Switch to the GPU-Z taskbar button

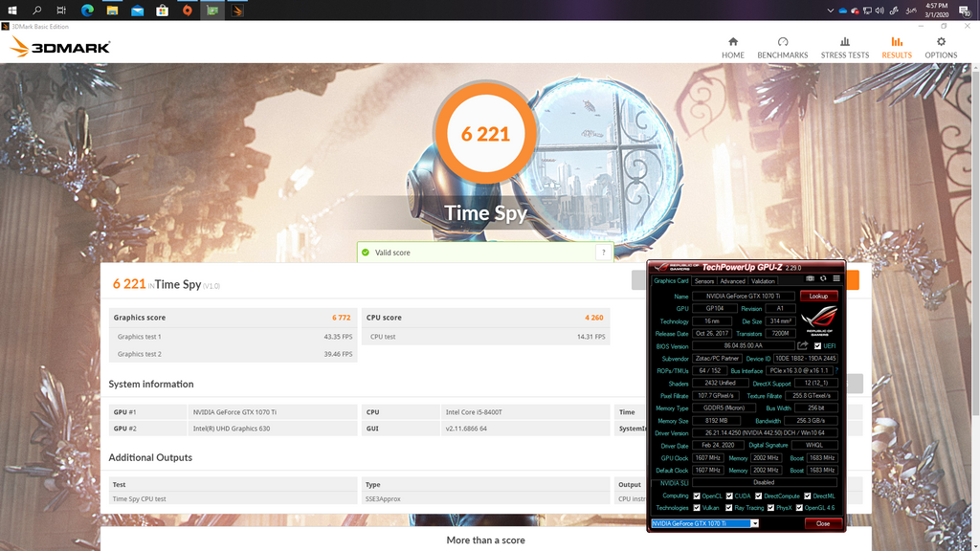tap(212, 10)
